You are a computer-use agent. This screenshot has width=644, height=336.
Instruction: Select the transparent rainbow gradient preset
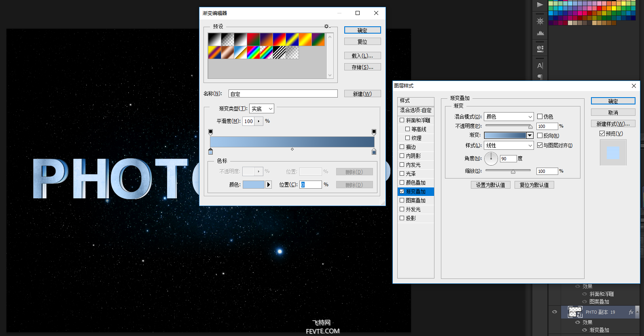(x=266, y=53)
